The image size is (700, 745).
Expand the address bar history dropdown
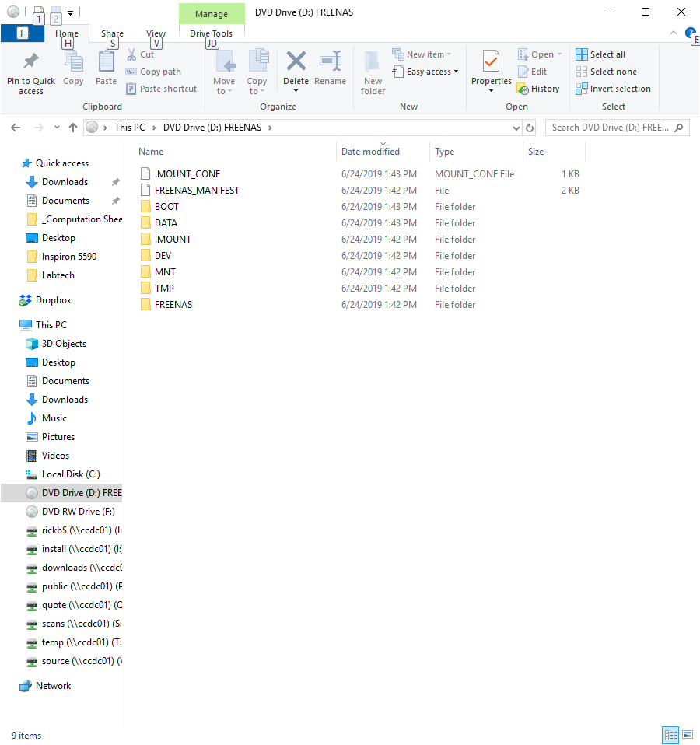coord(516,128)
